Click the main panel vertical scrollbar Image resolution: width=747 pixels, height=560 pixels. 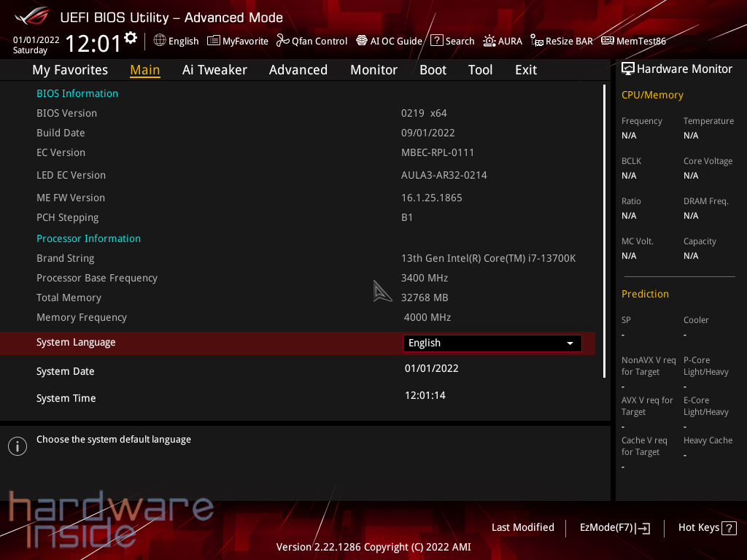605,231
